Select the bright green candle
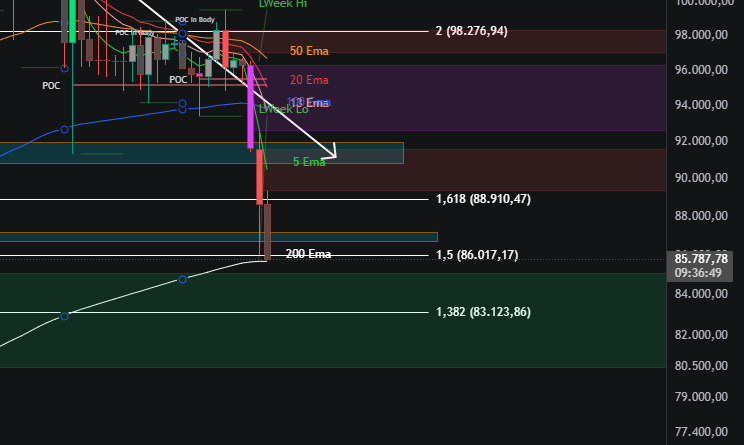Image resolution: width=744 pixels, height=445 pixels. pos(73,21)
